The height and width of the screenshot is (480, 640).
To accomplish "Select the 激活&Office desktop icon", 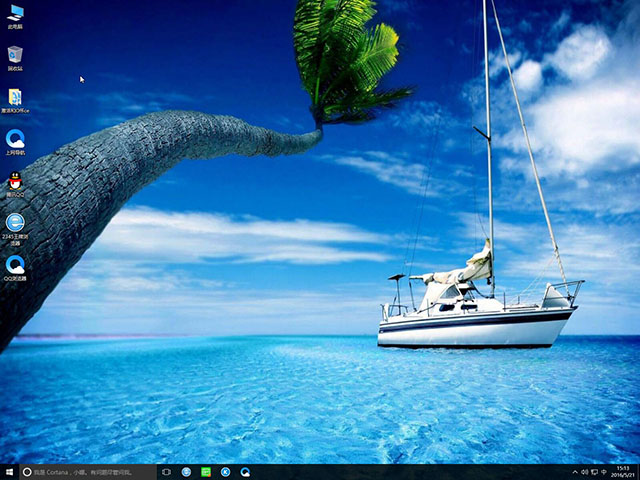I will click(x=15, y=98).
